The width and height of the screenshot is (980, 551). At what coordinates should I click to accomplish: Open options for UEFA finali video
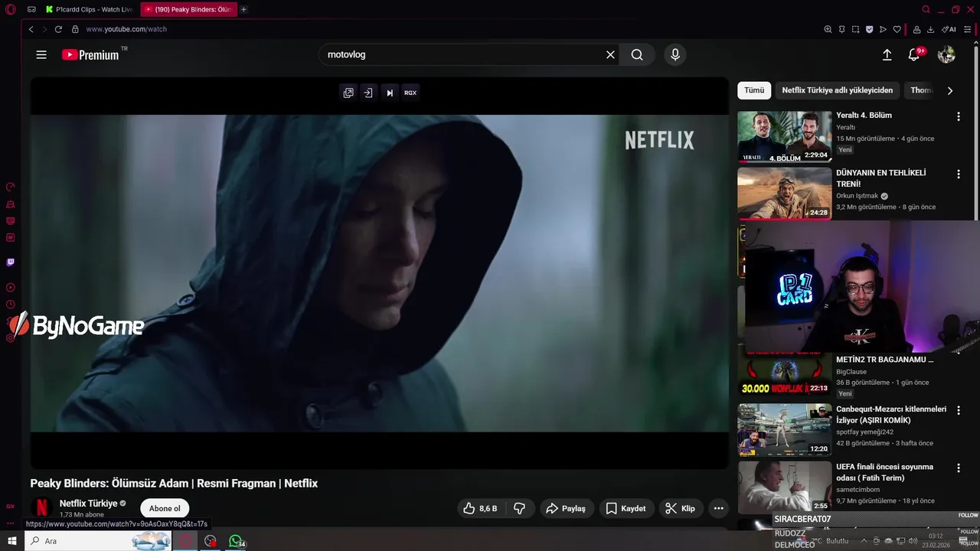click(958, 468)
